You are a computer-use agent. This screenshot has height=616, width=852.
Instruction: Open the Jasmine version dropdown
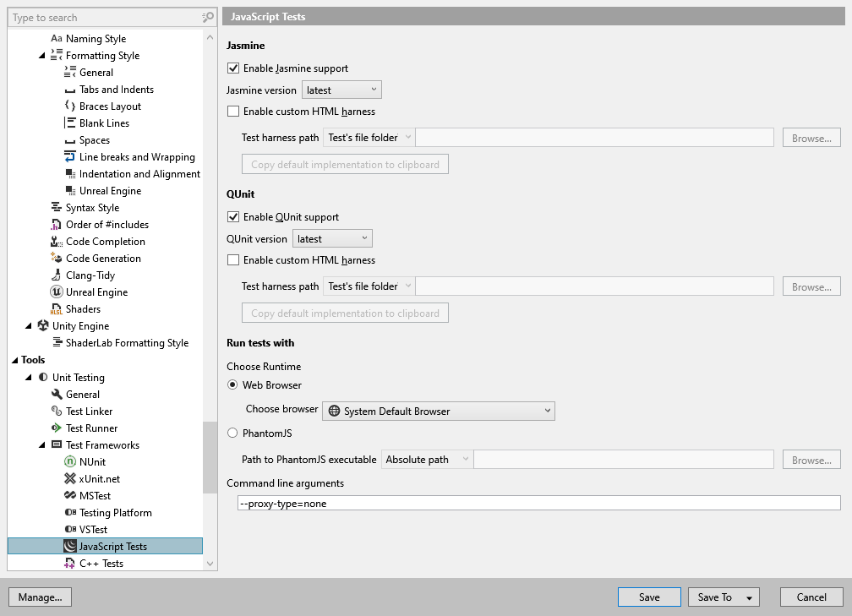tap(341, 89)
